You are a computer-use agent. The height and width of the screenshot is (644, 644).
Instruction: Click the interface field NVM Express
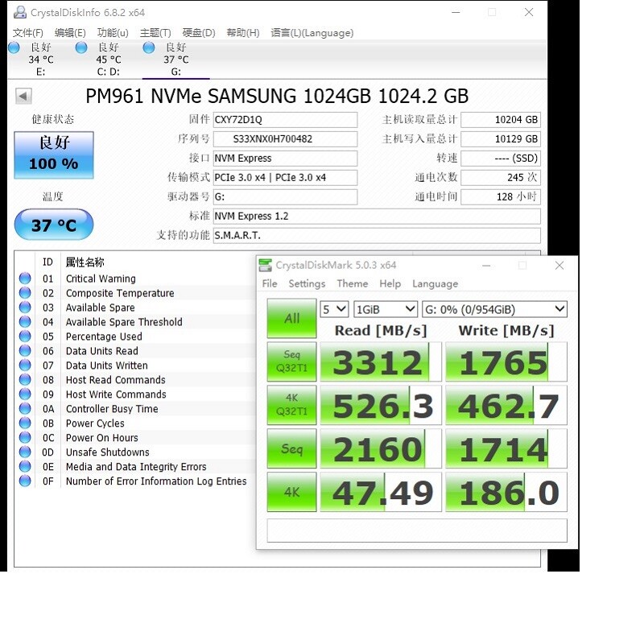click(285, 158)
